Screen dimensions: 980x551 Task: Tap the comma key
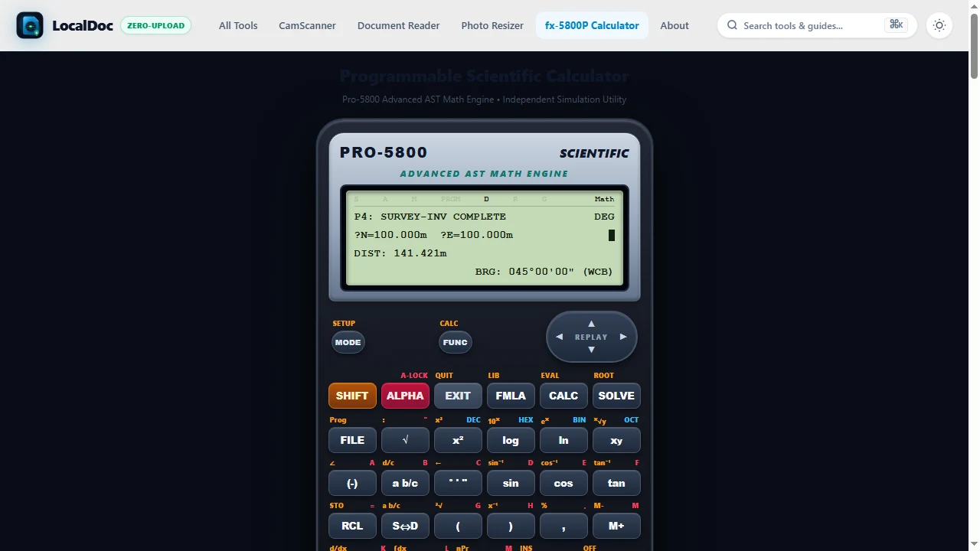(x=563, y=526)
